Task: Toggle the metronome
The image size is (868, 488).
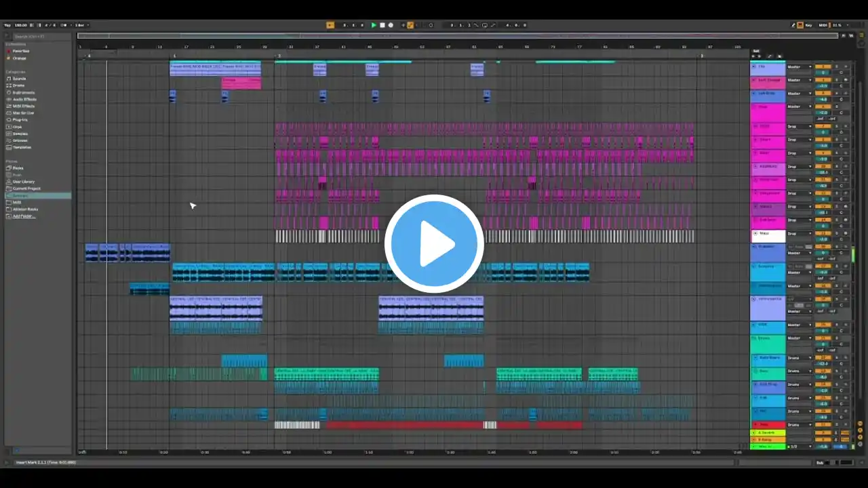Action: coord(64,25)
